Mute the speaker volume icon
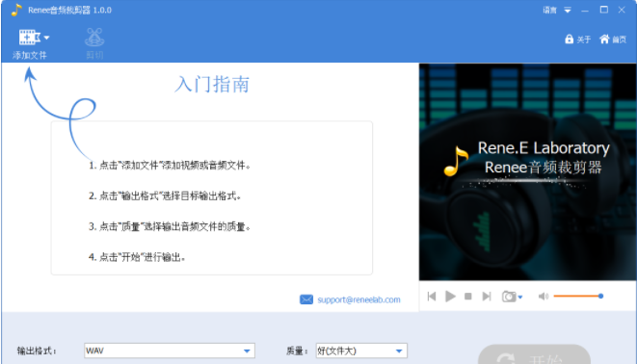Image resolution: width=637 pixels, height=364 pixels. coord(544,297)
